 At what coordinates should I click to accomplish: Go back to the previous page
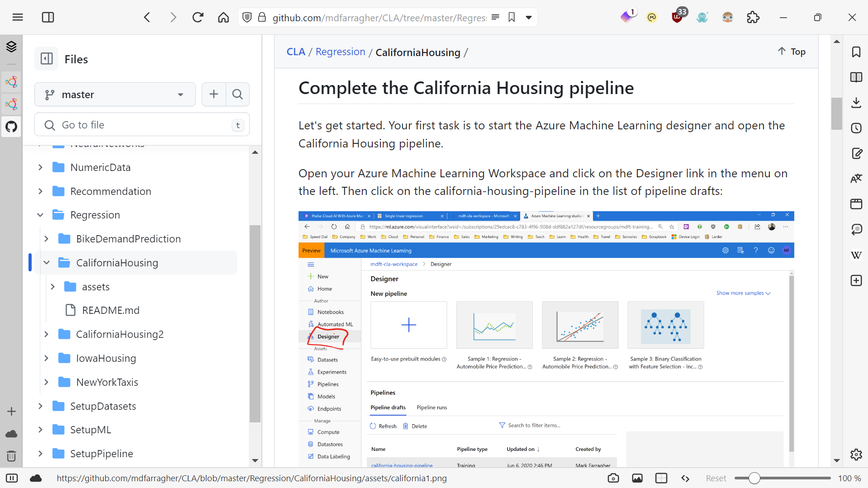coord(147,17)
